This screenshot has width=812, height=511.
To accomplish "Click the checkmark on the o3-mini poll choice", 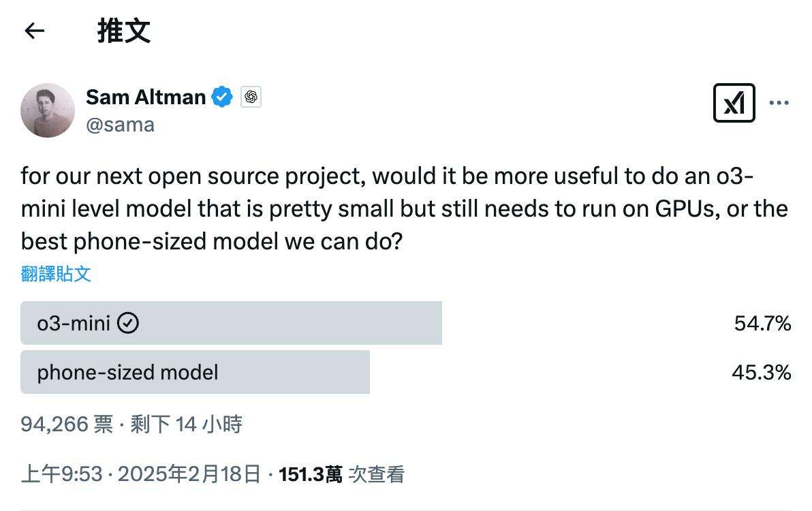I will (x=127, y=323).
